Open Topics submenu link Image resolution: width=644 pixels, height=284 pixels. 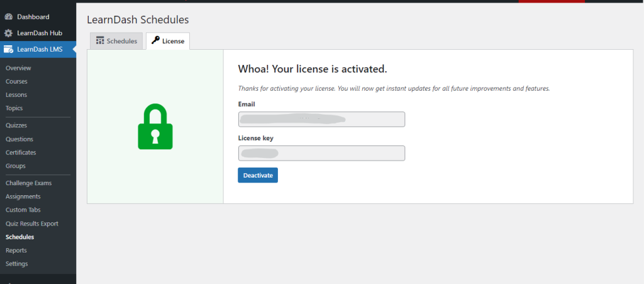(14, 108)
